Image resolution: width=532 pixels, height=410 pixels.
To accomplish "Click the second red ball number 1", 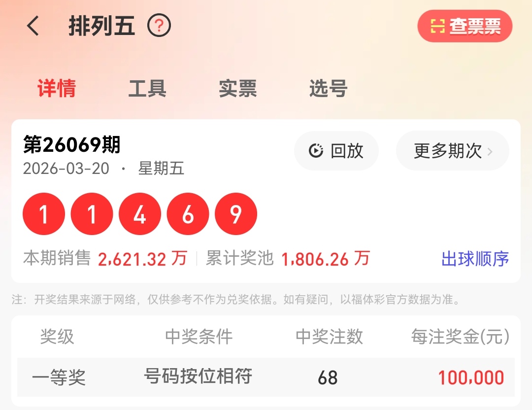I will pos(92,214).
